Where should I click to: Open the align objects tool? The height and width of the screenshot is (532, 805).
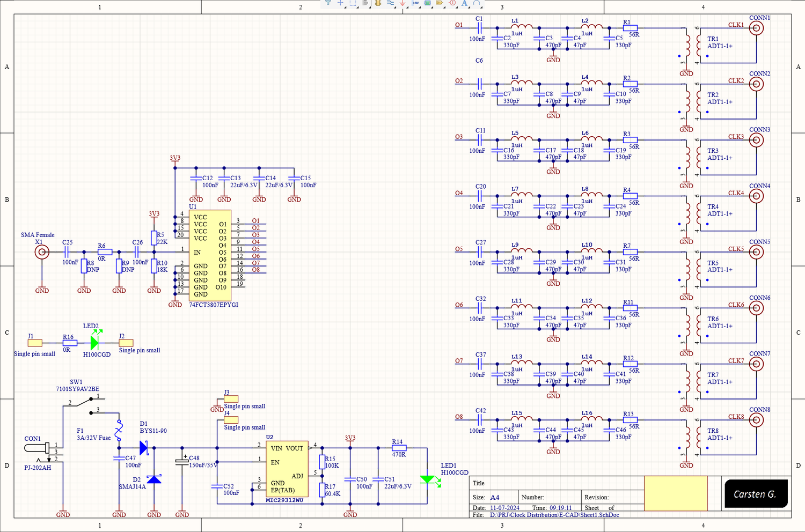365,3
